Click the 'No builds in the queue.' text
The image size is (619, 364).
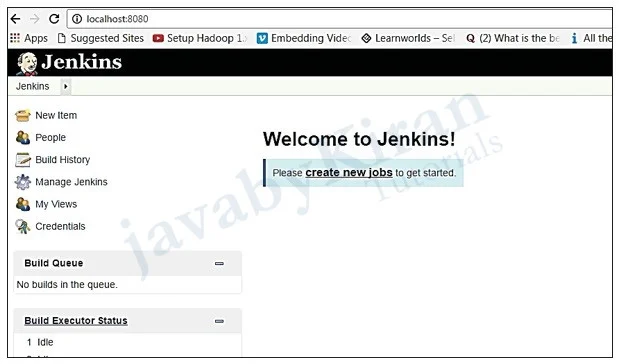(x=67, y=284)
